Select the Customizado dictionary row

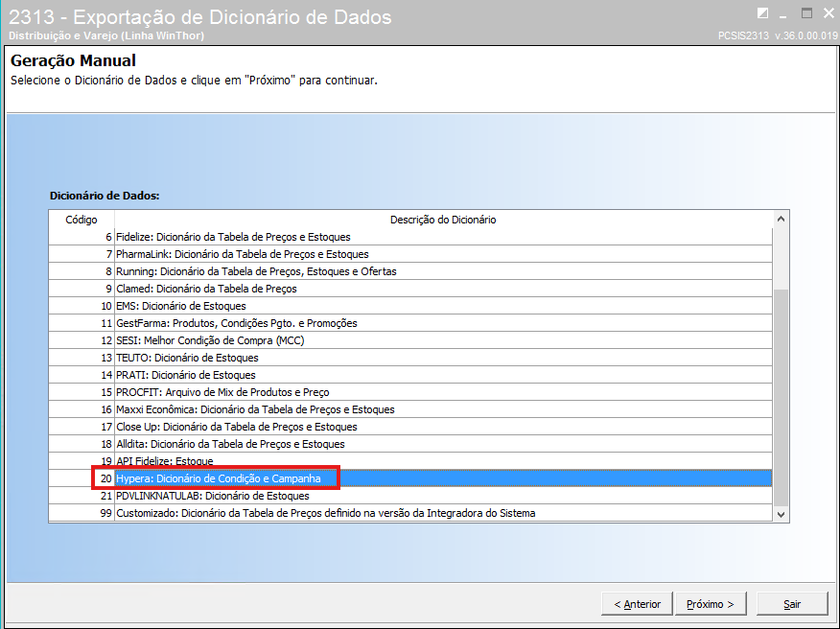click(410, 513)
